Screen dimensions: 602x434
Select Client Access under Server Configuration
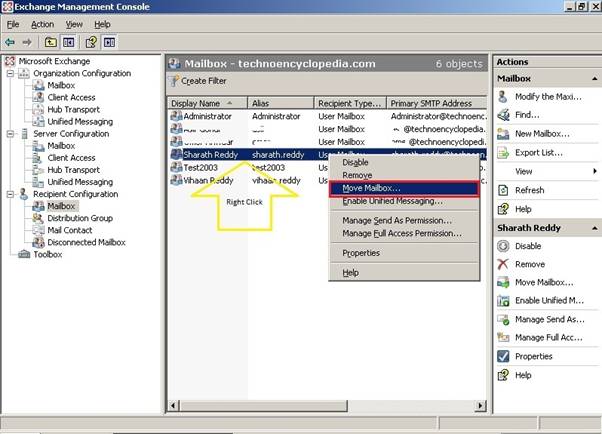click(x=71, y=158)
